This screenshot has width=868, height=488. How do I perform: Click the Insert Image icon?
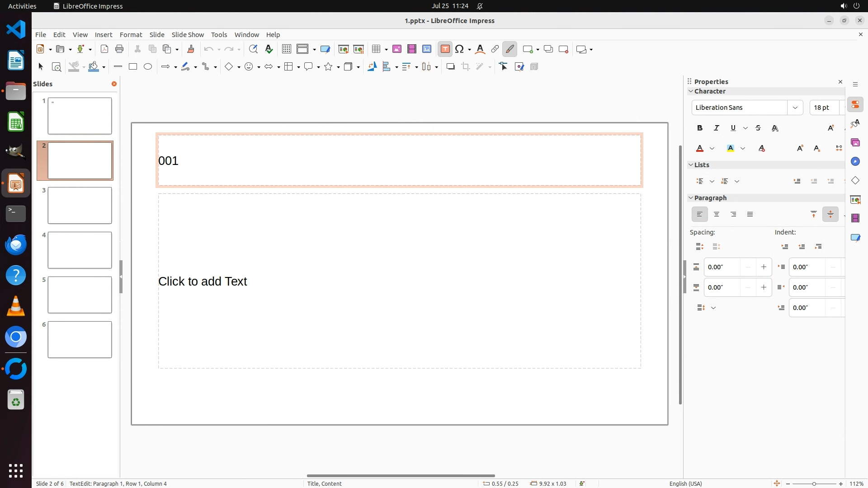point(397,49)
